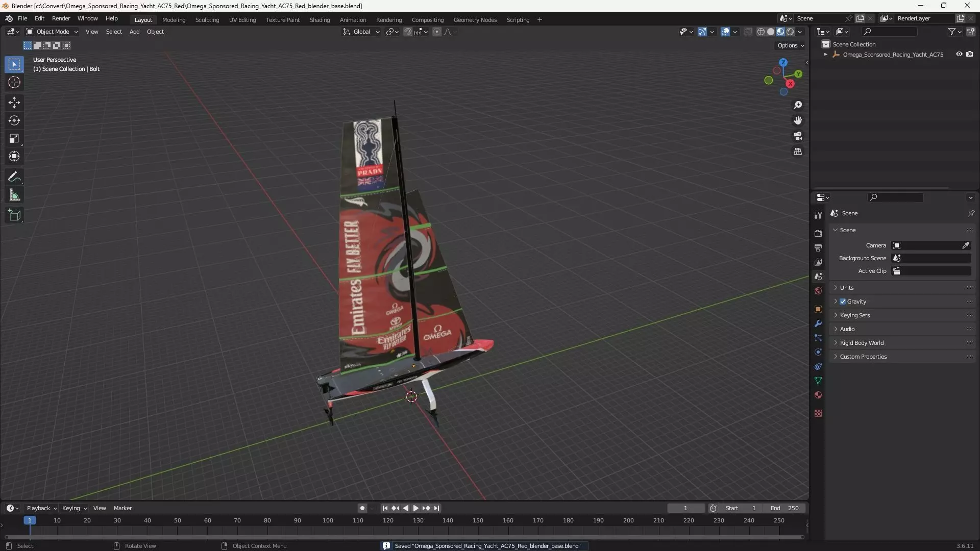Image resolution: width=980 pixels, height=551 pixels.
Task: Open the Render menu
Action: click(x=61, y=18)
